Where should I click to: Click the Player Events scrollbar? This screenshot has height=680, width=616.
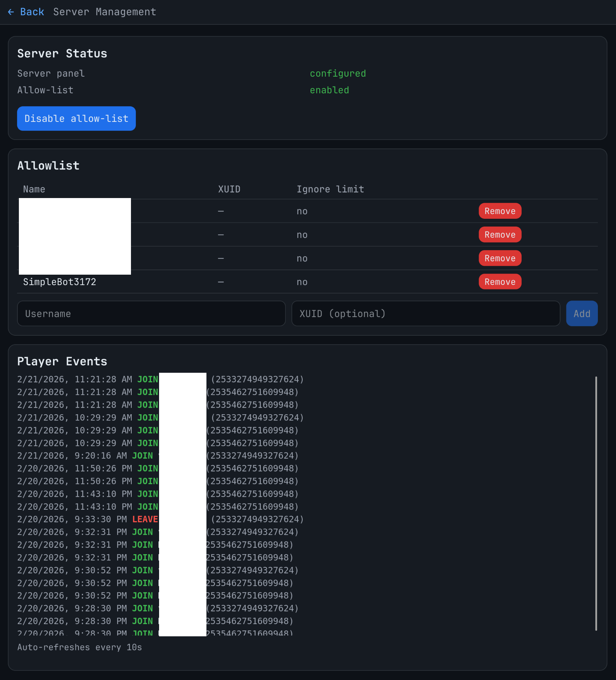(x=596, y=503)
